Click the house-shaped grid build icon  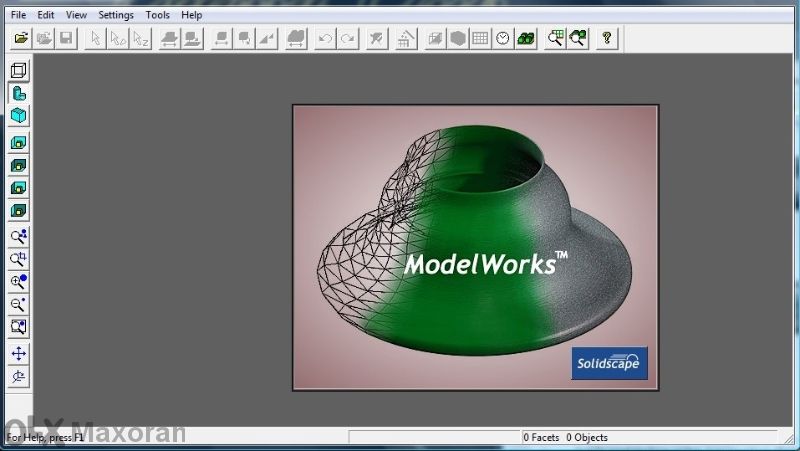pyautogui.click(x=406, y=38)
